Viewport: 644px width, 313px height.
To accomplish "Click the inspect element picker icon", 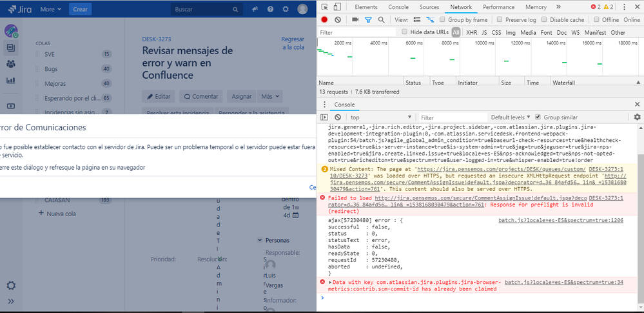I will tap(324, 7).
